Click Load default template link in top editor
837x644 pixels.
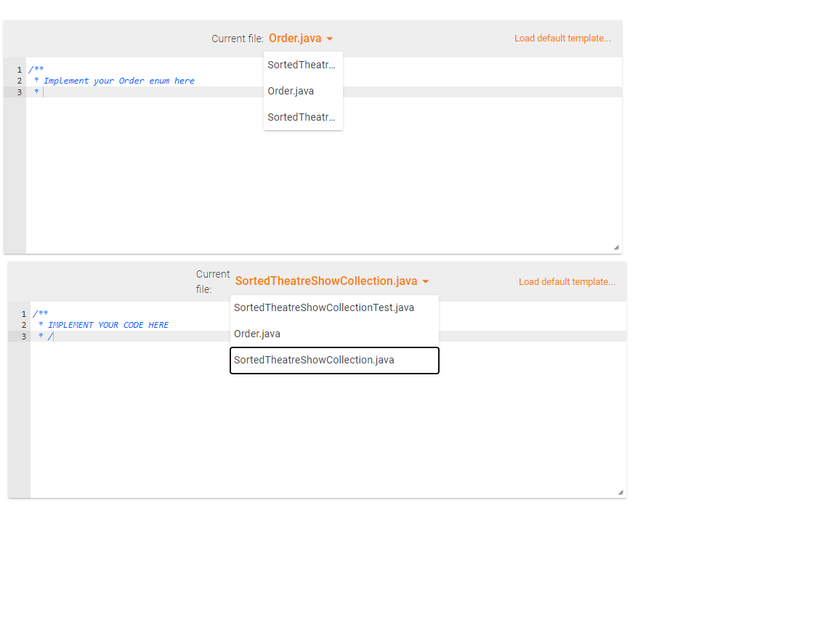pos(562,39)
